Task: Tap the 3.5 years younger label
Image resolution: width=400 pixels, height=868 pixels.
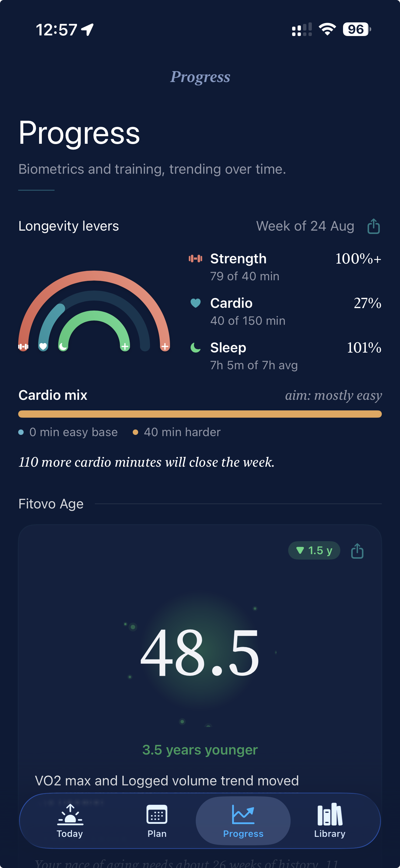Action: (200, 750)
